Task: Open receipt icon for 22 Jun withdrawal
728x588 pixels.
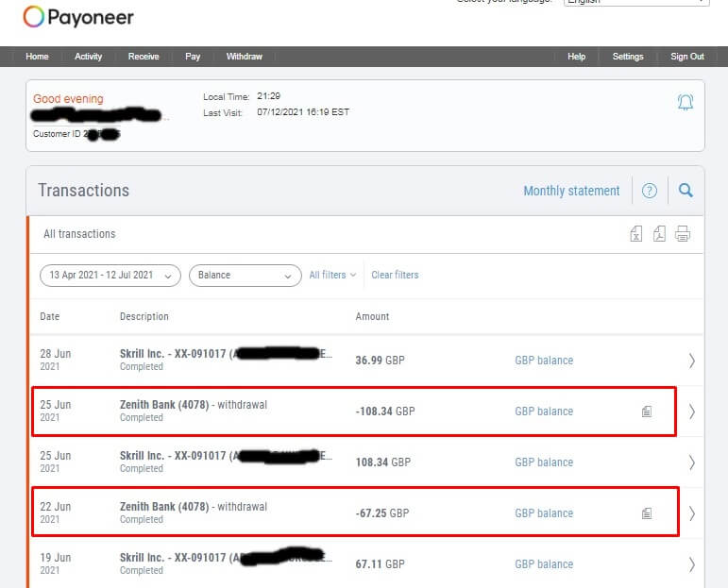Action: 647,513
